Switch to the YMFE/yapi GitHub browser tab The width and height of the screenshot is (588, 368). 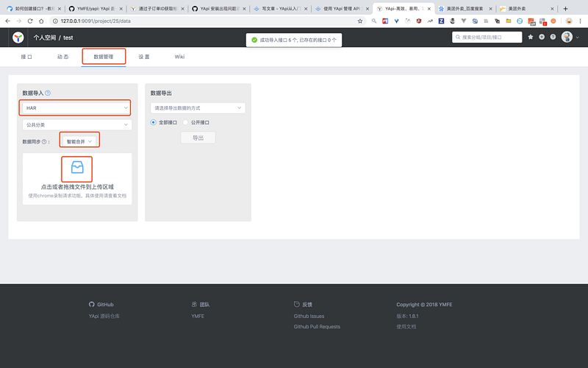(x=96, y=9)
